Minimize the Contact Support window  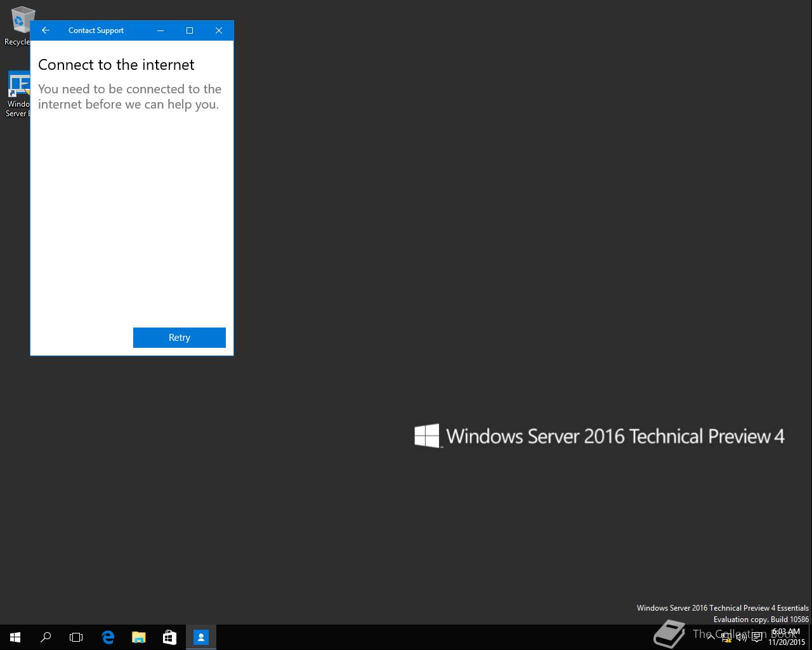[160, 30]
